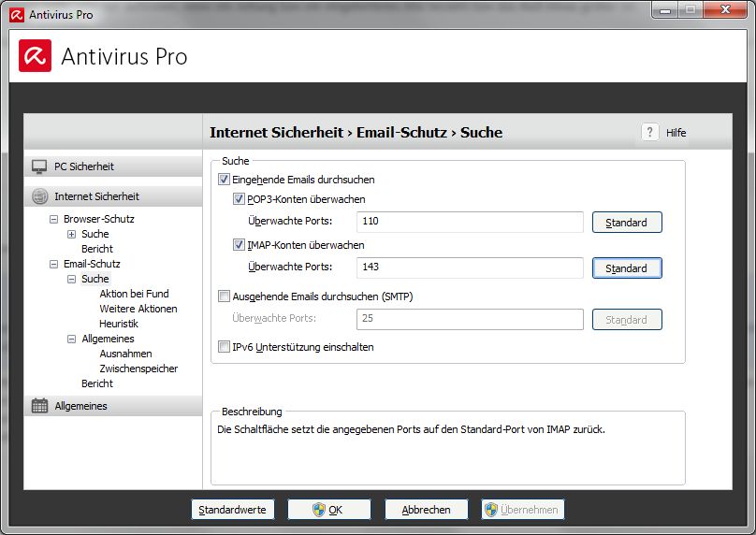The width and height of the screenshot is (756, 535).
Task: Click the shield icon on the Übernehmen button
Action: click(x=491, y=510)
